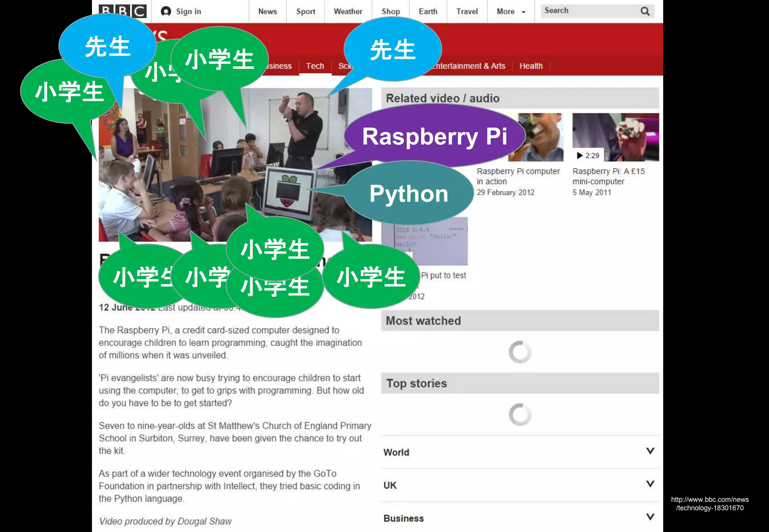Select the Tech tab
Viewport: 769px width, 532px height.
pyautogui.click(x=315, y=66)
